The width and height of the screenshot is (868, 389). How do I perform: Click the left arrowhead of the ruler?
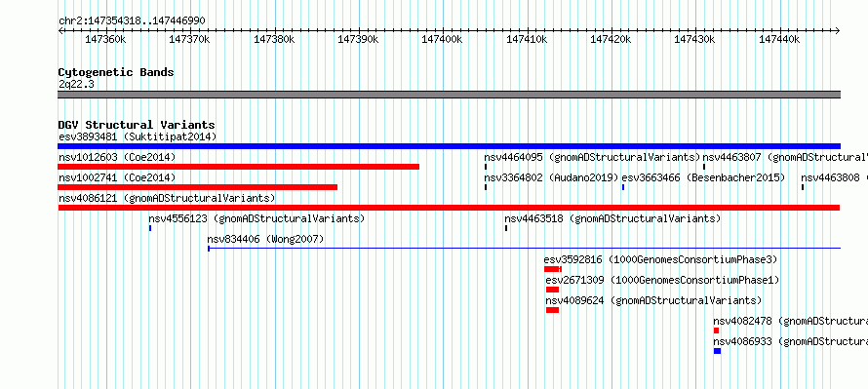tap(60, 31)
